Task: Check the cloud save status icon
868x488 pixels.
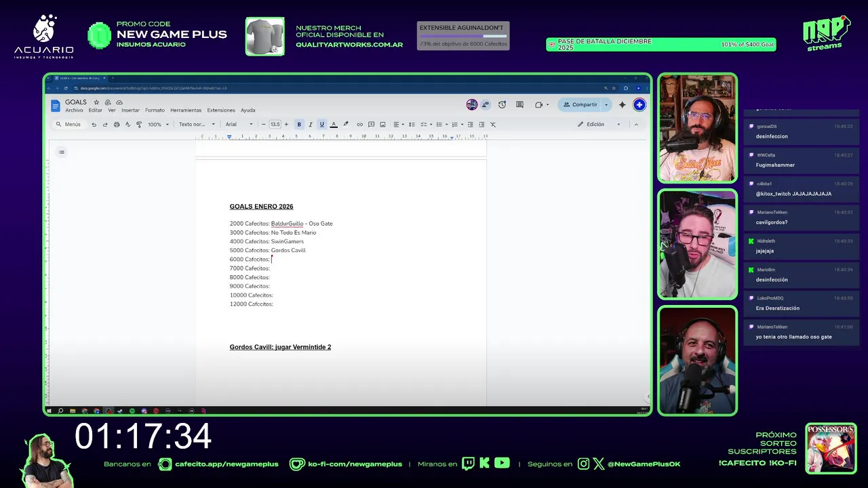Action: click(119, 102)
